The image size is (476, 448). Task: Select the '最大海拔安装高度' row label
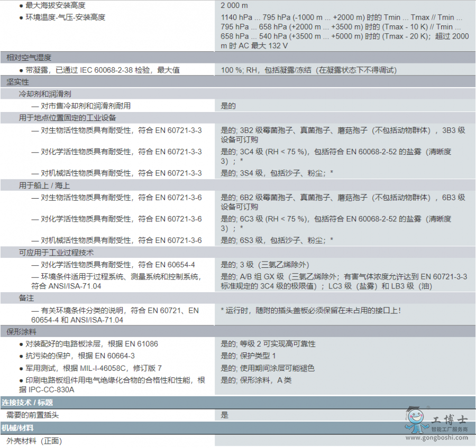[55, 5]
